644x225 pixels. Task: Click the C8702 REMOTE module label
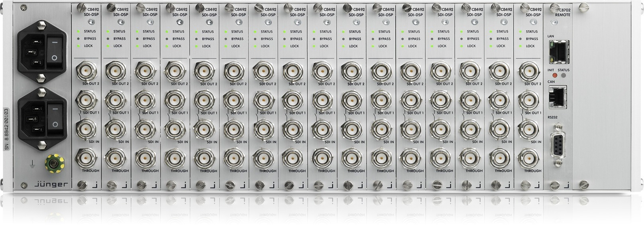[562, 12]
